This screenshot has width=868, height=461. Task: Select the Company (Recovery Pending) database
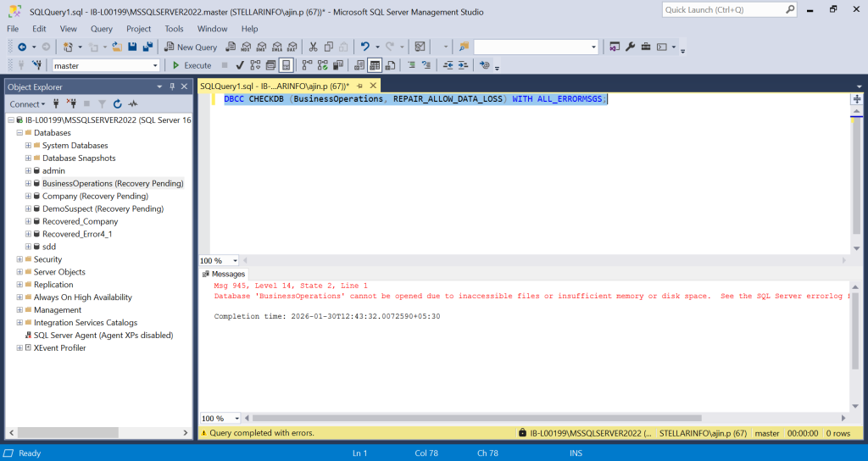tap(95, 196)
